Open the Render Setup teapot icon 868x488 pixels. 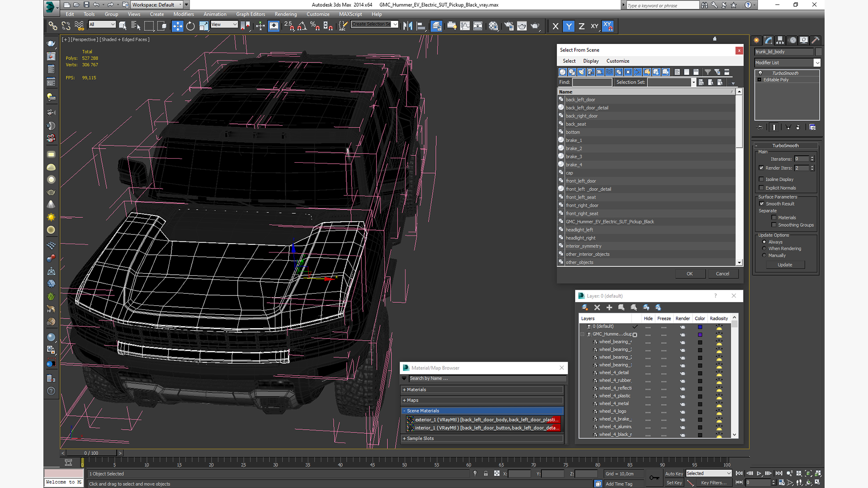tap(509, 26)
